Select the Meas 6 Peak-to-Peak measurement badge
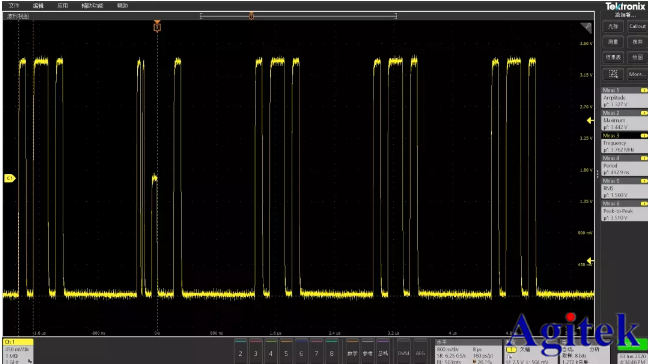The image size is (648, 364). click(624, 211)
